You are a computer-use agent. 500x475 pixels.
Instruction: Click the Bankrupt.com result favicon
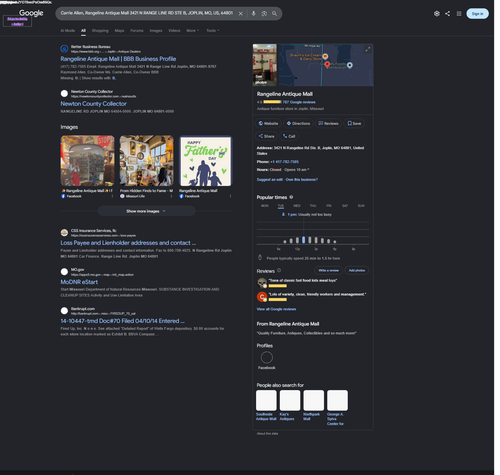pos(64,311)
